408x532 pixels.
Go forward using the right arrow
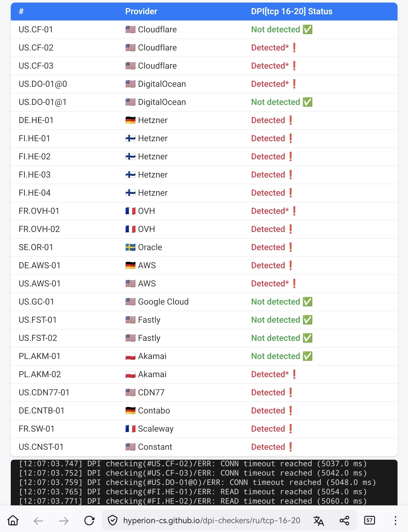(64, 520)
